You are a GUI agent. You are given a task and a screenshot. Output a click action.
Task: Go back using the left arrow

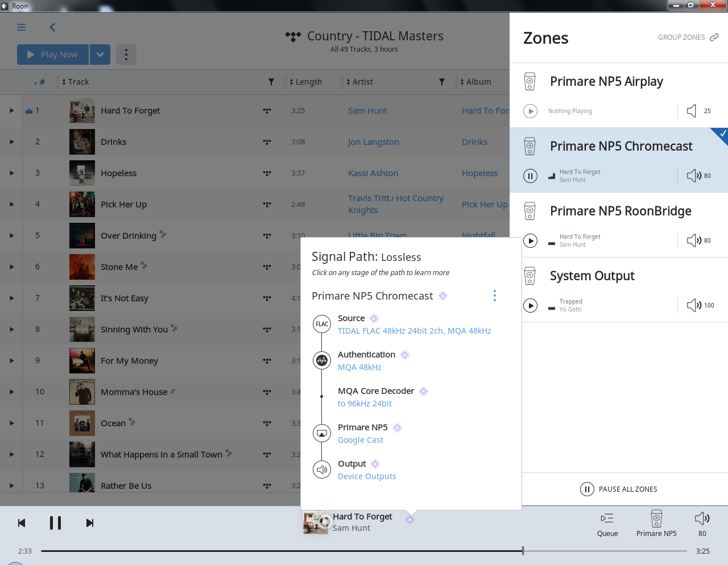(x=52, y=27)
